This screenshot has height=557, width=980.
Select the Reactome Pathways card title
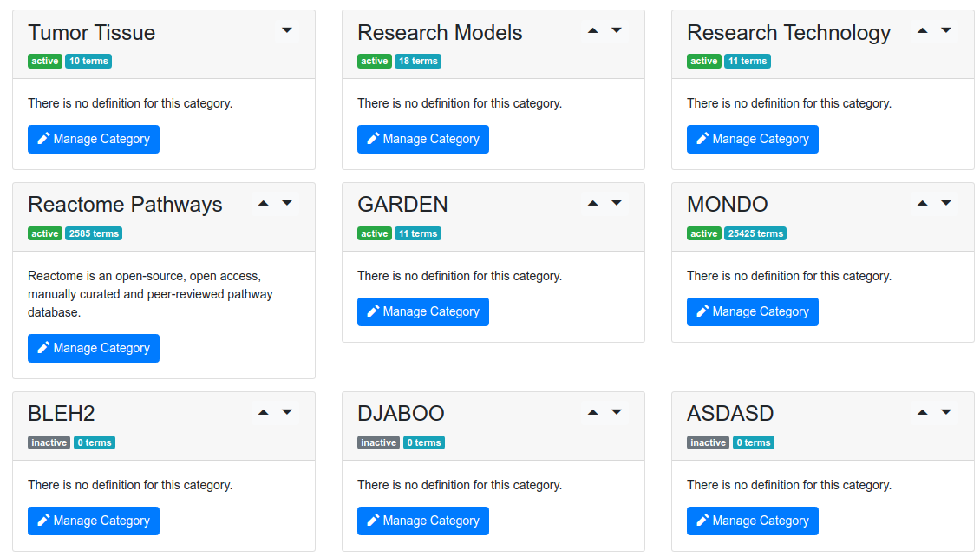(126, 204)
